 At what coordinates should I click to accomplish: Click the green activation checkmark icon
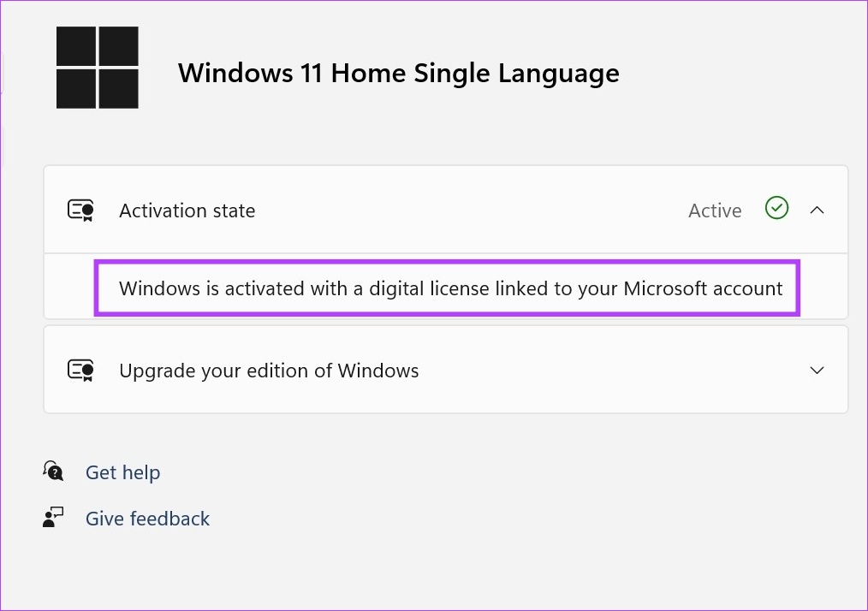776,208
